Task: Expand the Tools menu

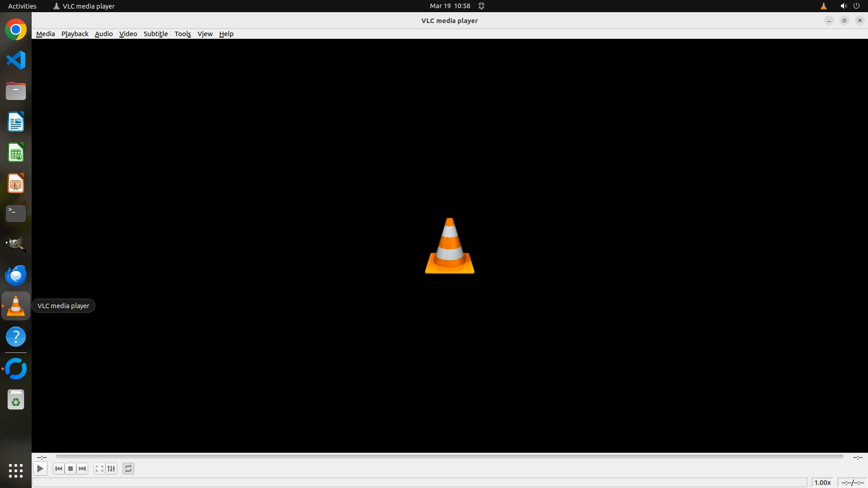Action: point(183,34)
